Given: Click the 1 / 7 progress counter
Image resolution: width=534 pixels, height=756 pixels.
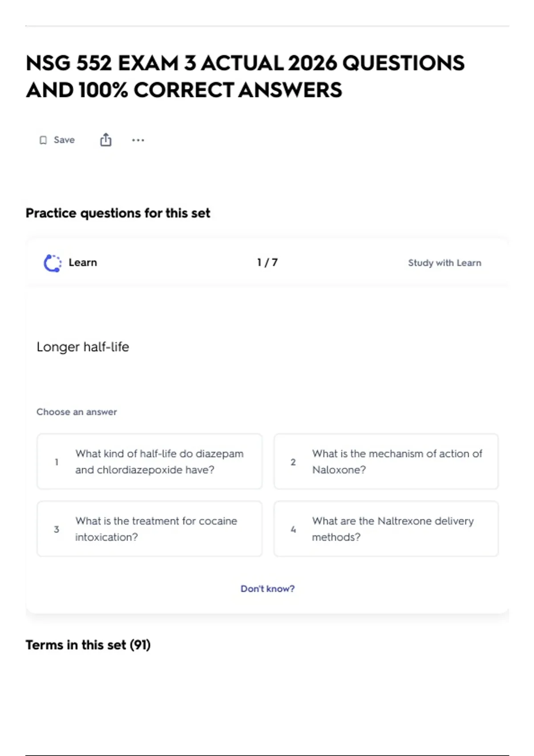Looking at the screenshot, I should (267, 262).
